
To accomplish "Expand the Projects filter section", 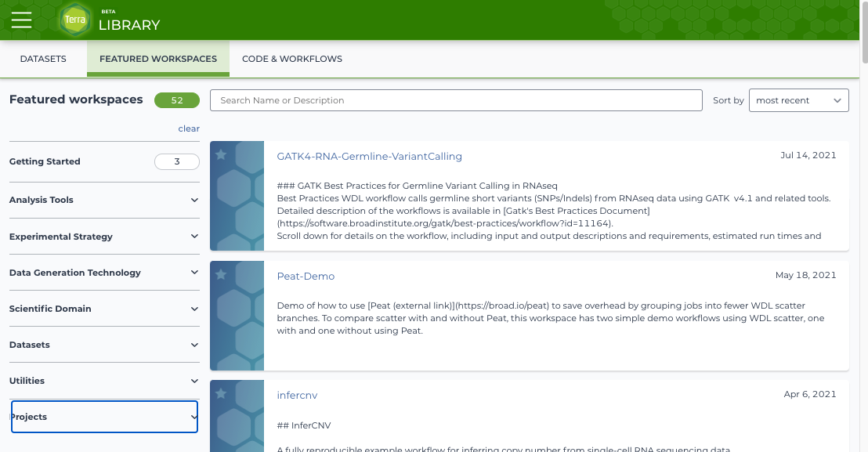I will [104, 417].
